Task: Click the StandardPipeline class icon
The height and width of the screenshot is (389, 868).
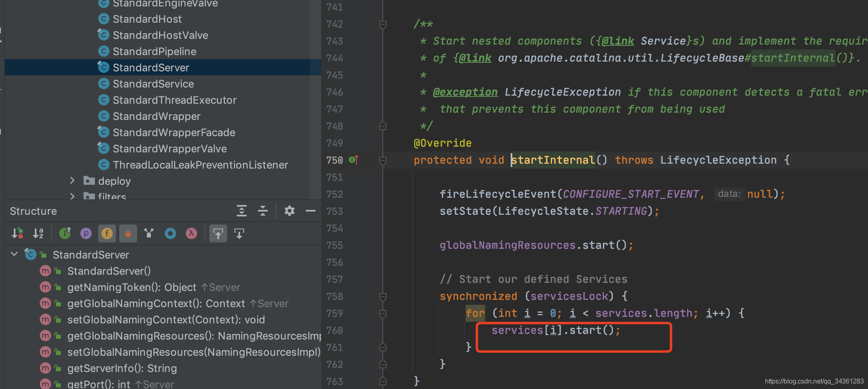Action: (104, 51)
